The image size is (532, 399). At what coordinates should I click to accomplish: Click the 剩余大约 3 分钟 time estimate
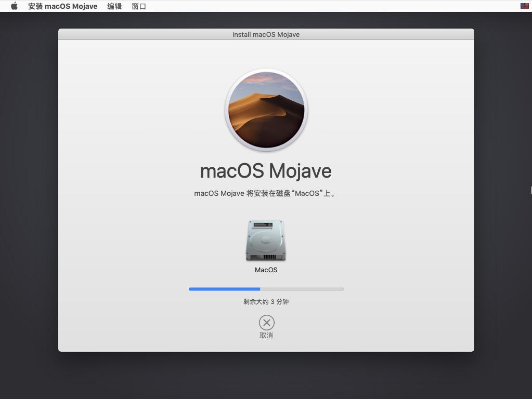click(x=266, y=301)
